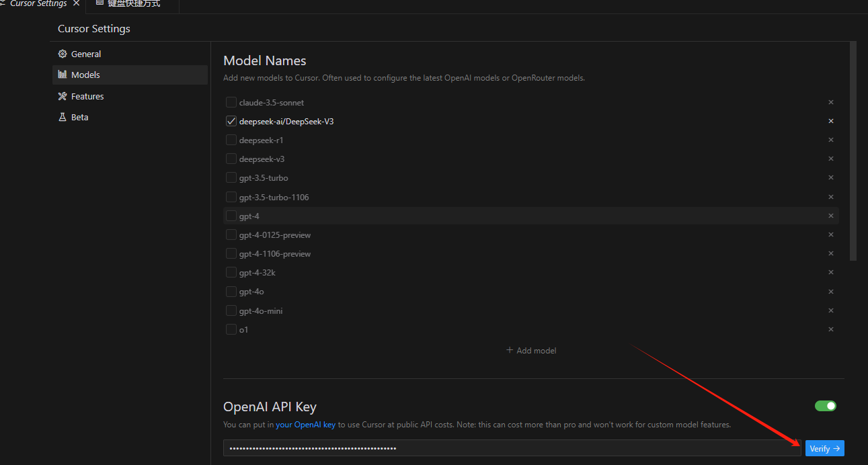868x465 pixels.
Task: Tick the gpt-3.5-turbo checkbox
Action: click(231, 178)
